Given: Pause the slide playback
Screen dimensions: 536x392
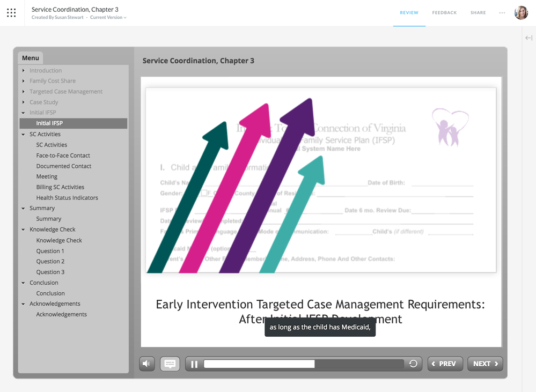Looking at the screenshot, I should 194,364.
